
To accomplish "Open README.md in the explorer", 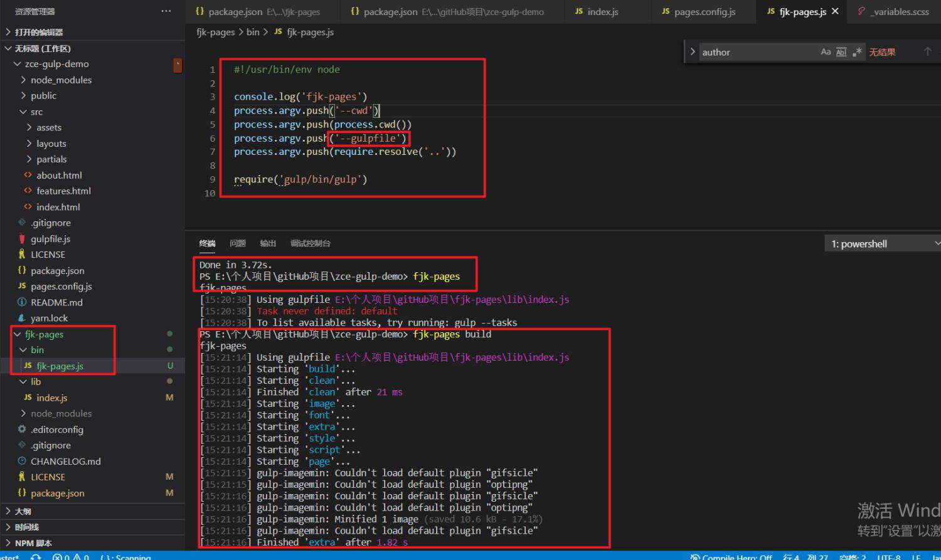I will (56, 302).
